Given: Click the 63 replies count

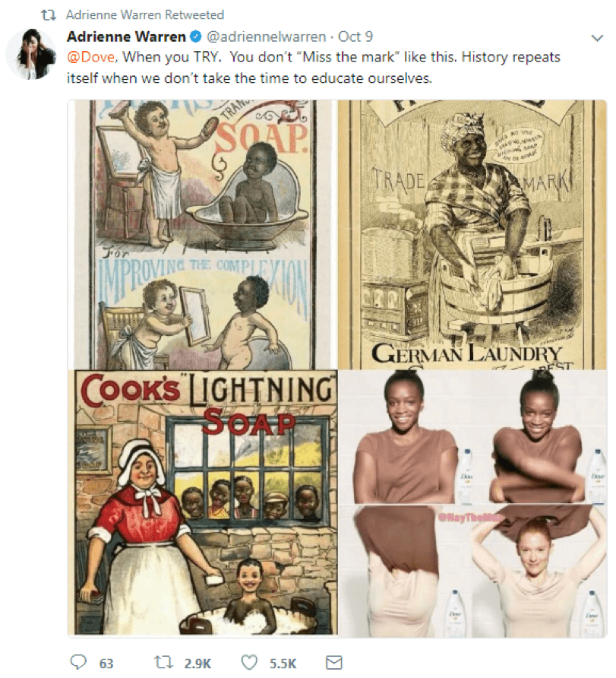Looking at the screenshot, I should 106,664.
